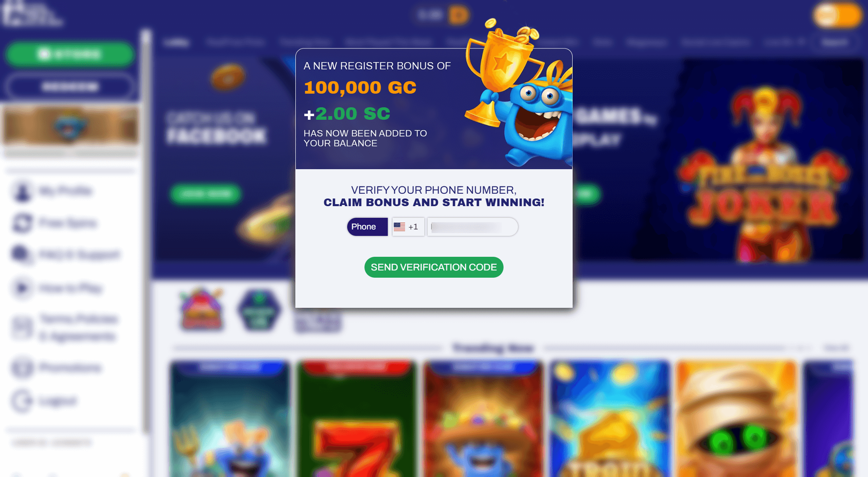This screenshot has width=868, height=477.
Task: Open the Terms, Policies & Agreements icon
Action: click(23, 327)
